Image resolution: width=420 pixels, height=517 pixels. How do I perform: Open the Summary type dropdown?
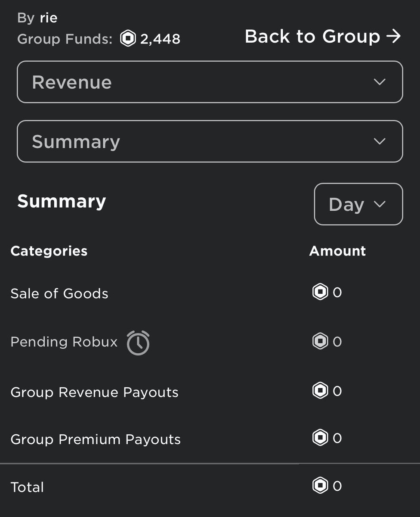(210, 141)
